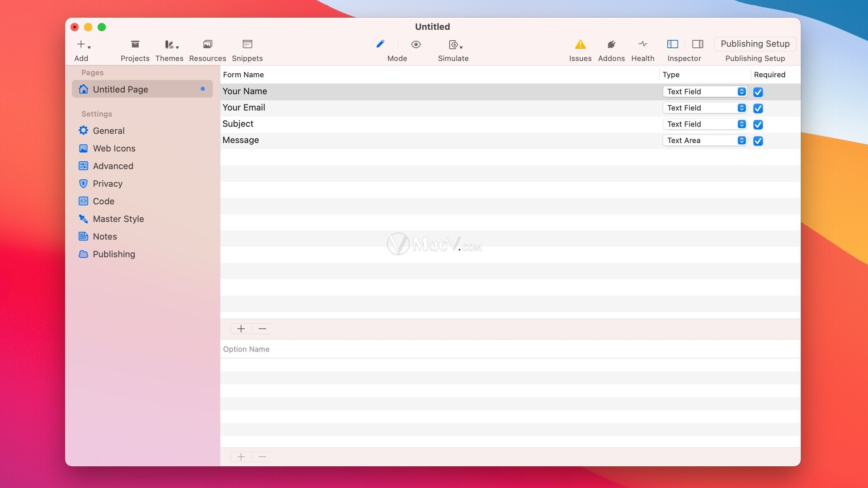The height and width of the screenshot is (488, 868).
Task: Open the Simulate device menu
Action: pyautogui.click(x=455, y=45)
